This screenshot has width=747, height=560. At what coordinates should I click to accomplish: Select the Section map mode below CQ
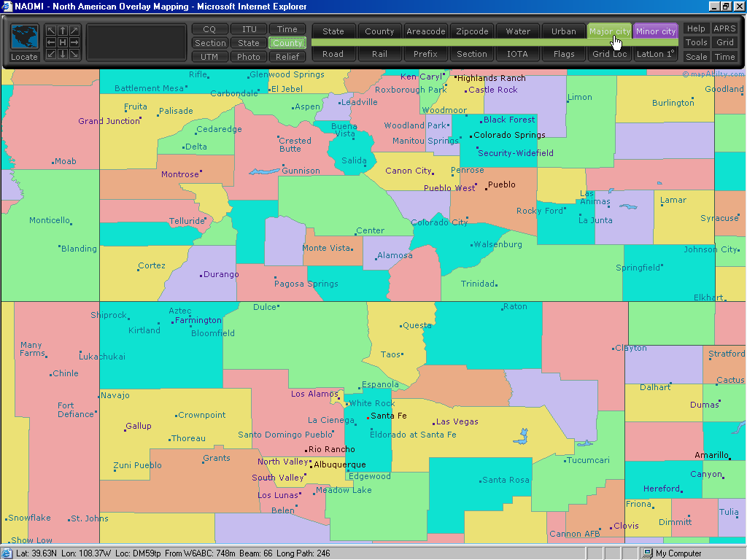[209, 43]
